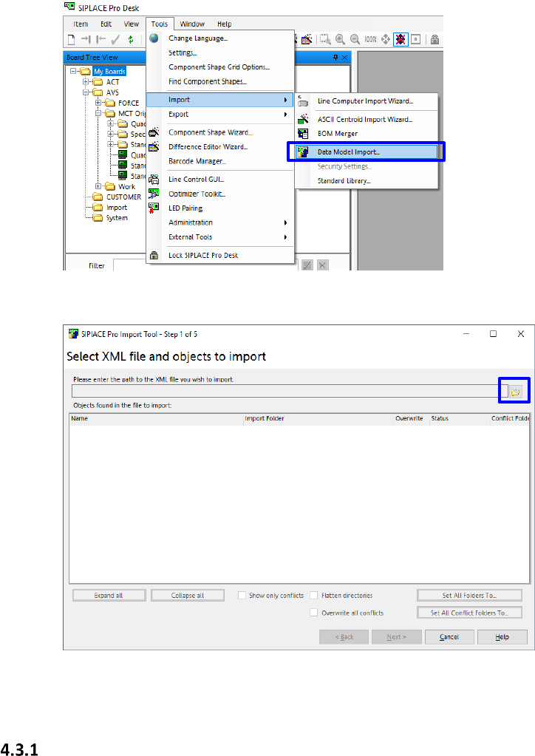Enable Show only conflicts checkbox
The width and height of the screenshot is (535, 756).
[x=242, y=596]
